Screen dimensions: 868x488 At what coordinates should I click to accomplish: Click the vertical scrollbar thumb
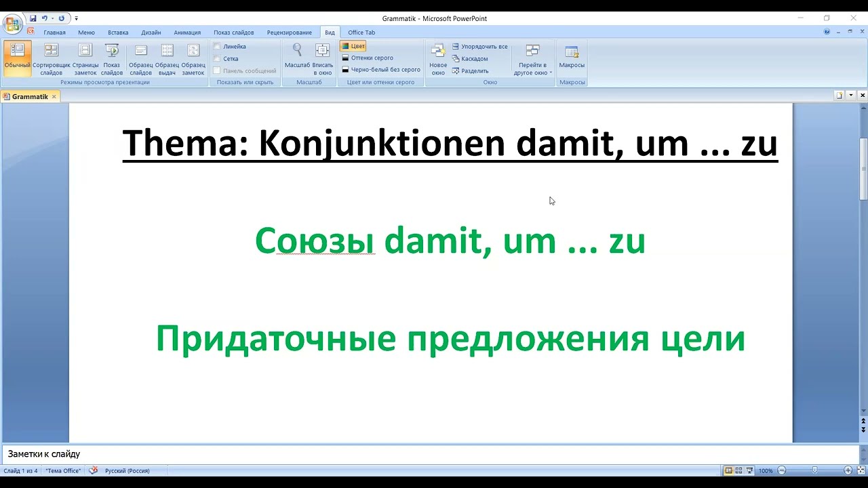point(863,169)
